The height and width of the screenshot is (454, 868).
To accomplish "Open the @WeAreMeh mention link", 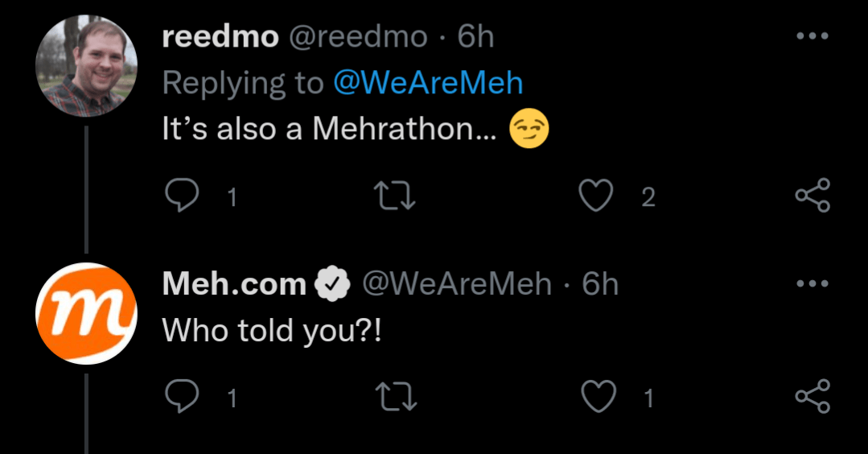I will pyautogui.click(x=428, y=84).
